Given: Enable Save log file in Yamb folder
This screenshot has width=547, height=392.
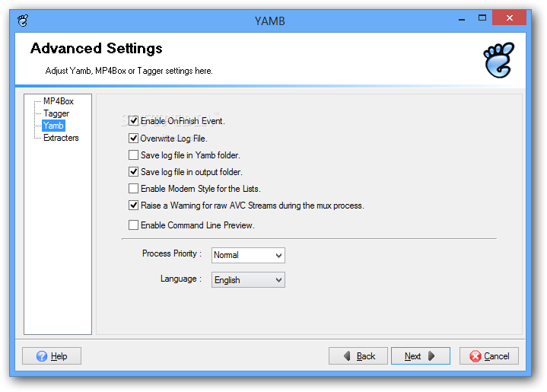Looking at the screenshot, I should pyautogui.click(x=133, y=155).
